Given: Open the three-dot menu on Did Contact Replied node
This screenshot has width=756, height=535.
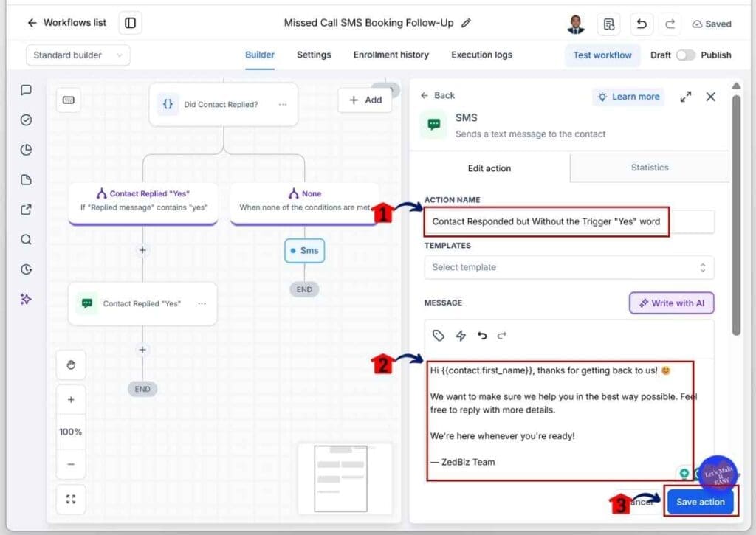Looking at the screenshot, I should (x=283, y=104).
